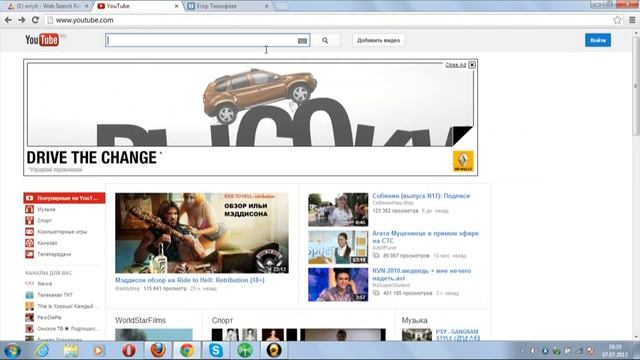Open Компьютерные игры sidebar category
Viewport: 640px width, 360px height.
(x=62, y=231)
